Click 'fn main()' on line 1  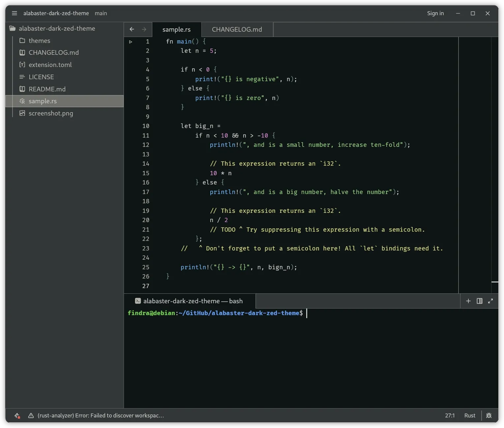pyautogui.click(x=182, y=42)
